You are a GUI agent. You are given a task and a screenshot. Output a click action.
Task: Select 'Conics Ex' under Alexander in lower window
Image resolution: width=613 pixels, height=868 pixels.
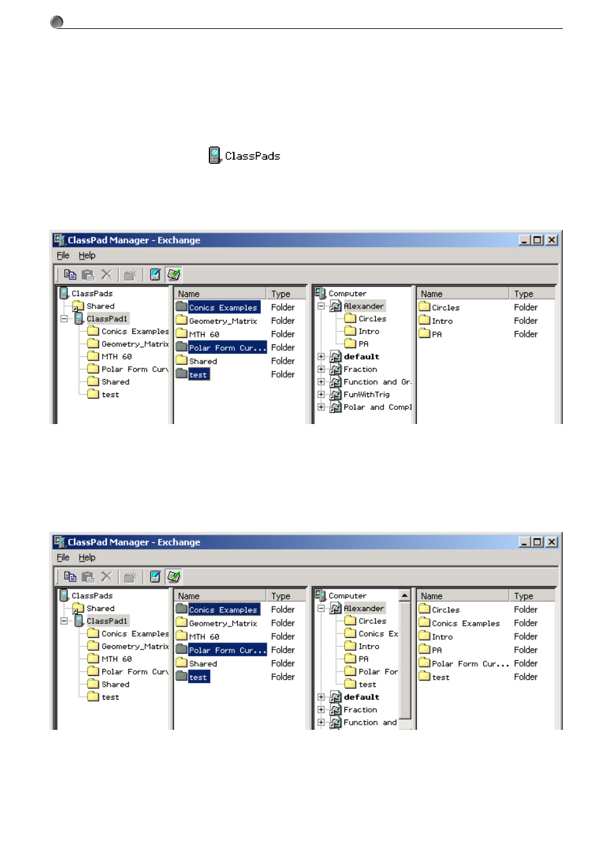[378, 633]
